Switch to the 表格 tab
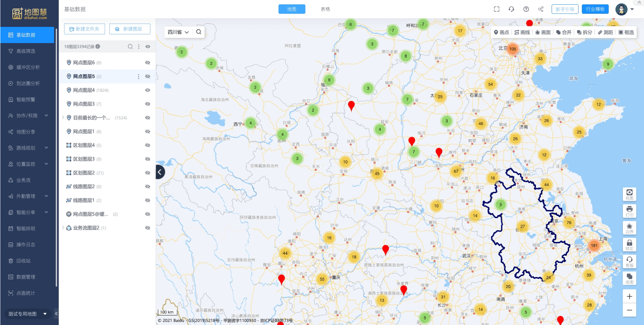The height and width of the screenshot is (325, 644). pos(325,9)
